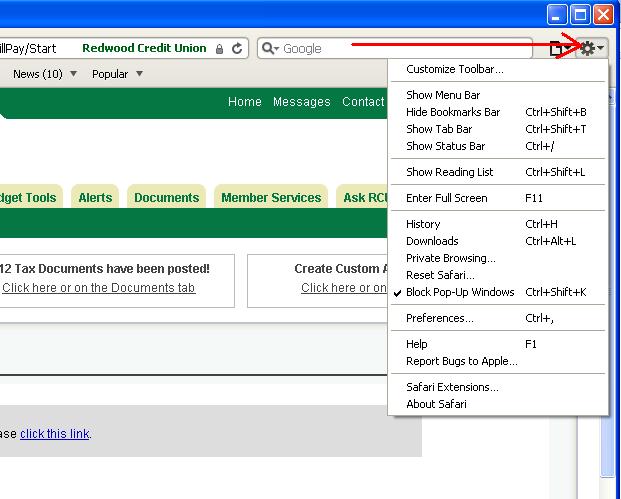This screenshot has width=621, height=499.
Task: Click 'Click here or on the Documents tab' link
Action: click(x=99, y=288)
